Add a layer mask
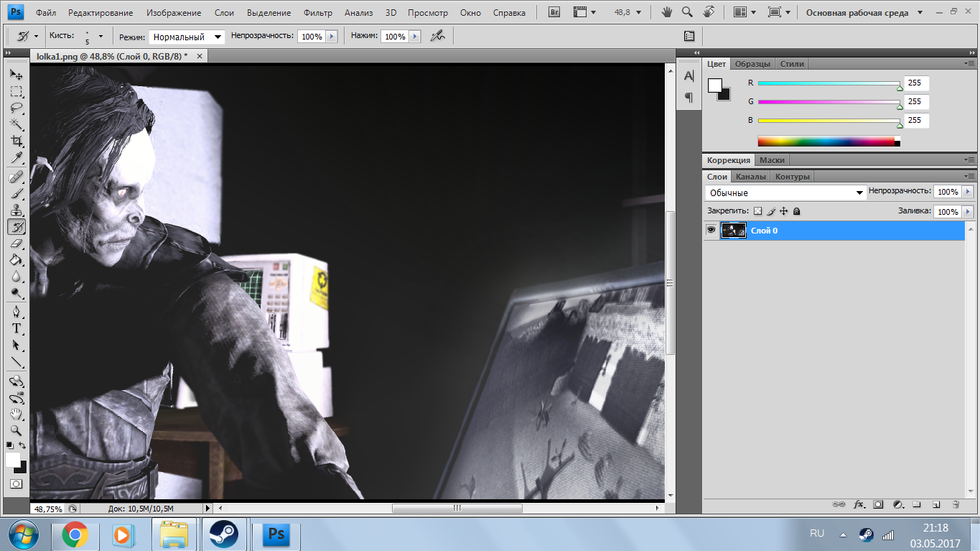 pos(878,505)
